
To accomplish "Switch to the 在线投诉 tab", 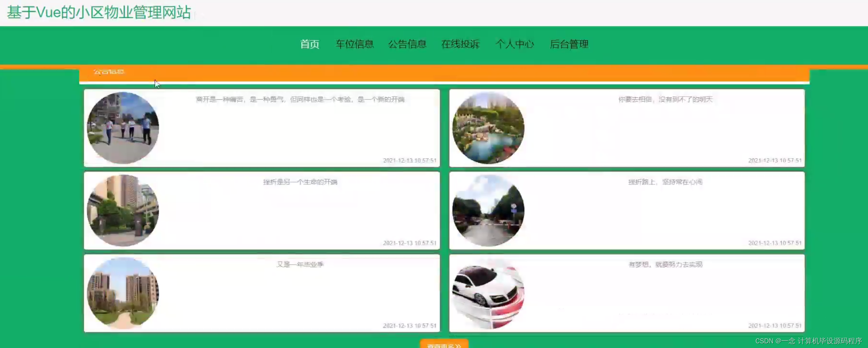I will (x=462, y=44).
